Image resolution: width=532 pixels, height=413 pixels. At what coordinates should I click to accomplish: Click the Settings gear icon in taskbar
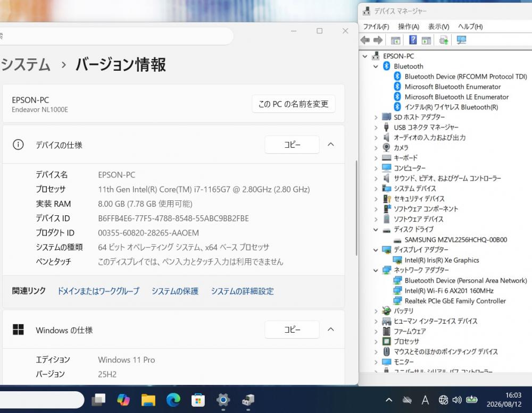click(223, 400)
